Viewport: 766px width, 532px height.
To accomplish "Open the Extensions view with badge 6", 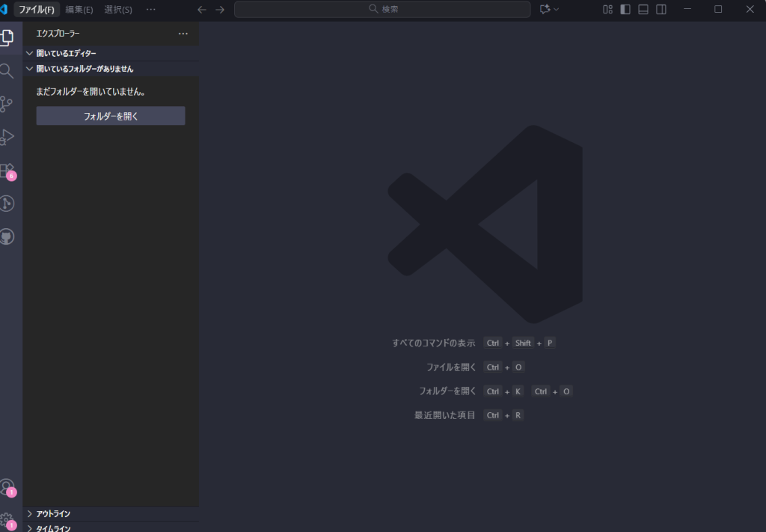I will [7, 171].
